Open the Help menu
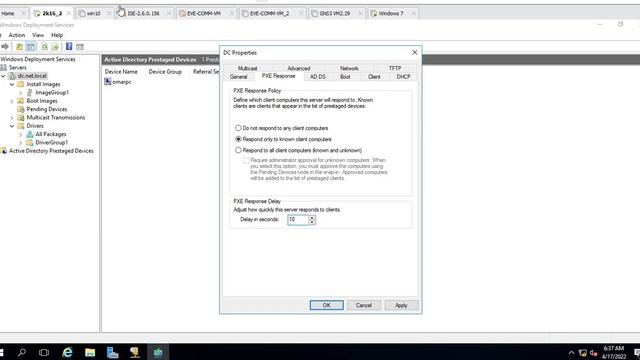This screenshot has height=360, width=640. pos(57,35)
